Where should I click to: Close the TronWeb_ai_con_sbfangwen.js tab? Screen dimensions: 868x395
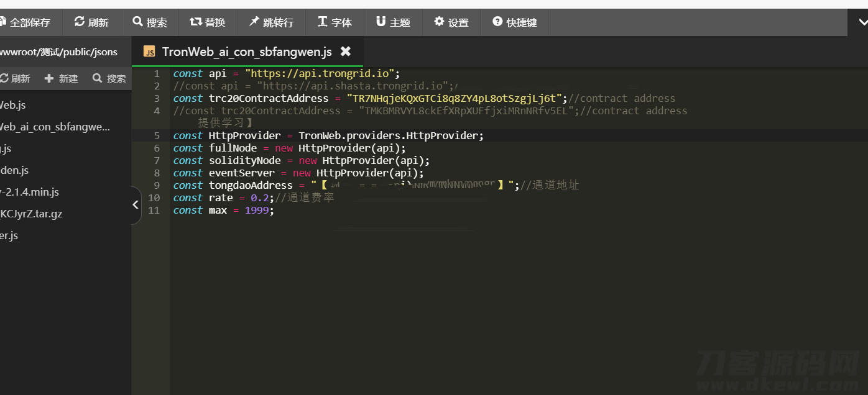346,52
